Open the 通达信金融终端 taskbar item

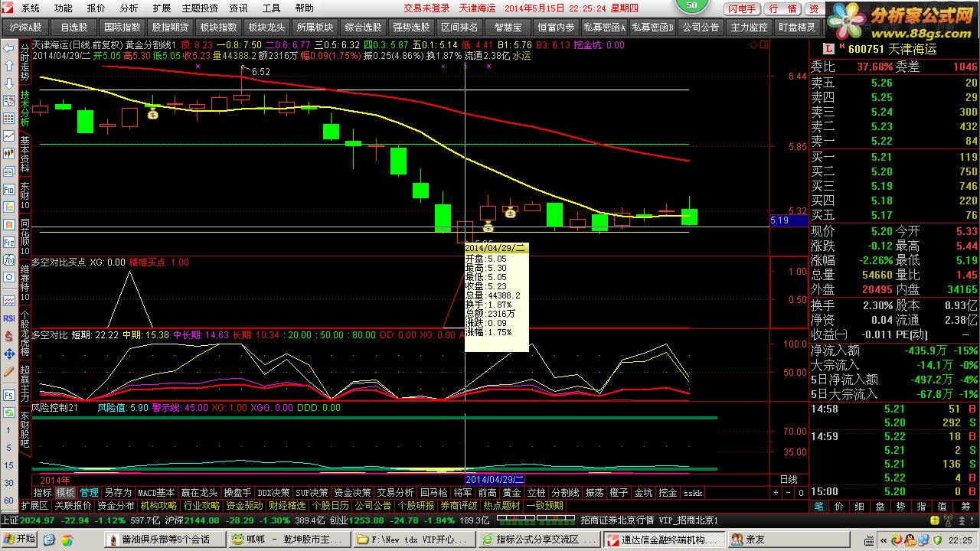664,540
